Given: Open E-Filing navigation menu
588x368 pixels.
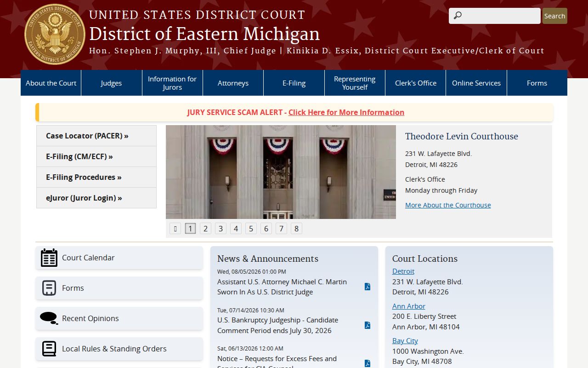Looking at the screenshot, I should click(x=294, y=83).
